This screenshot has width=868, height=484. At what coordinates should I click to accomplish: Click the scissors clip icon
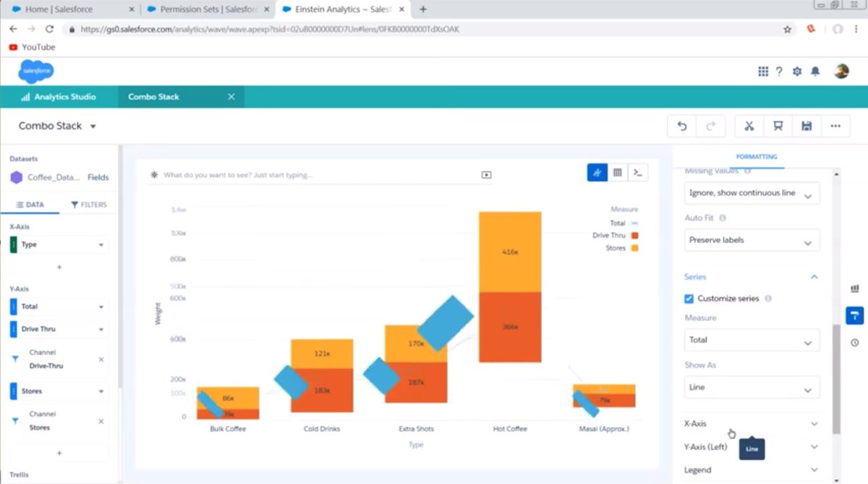(749, 126)
